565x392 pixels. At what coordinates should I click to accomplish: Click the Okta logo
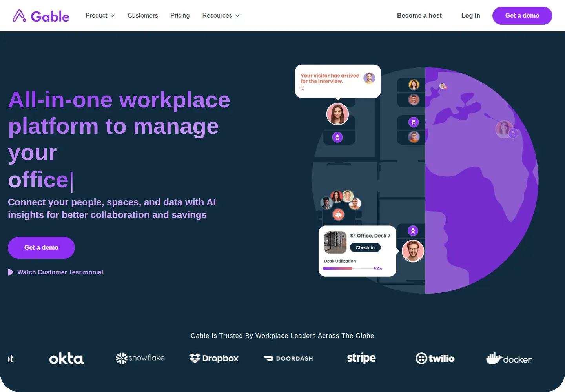pyautogui.click(x=66, y=358)
